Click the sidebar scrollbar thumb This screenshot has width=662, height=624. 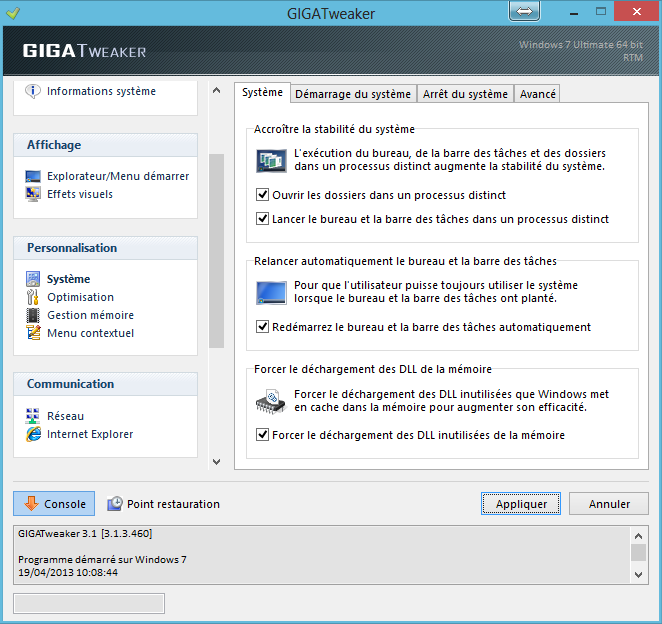(217, 251)
